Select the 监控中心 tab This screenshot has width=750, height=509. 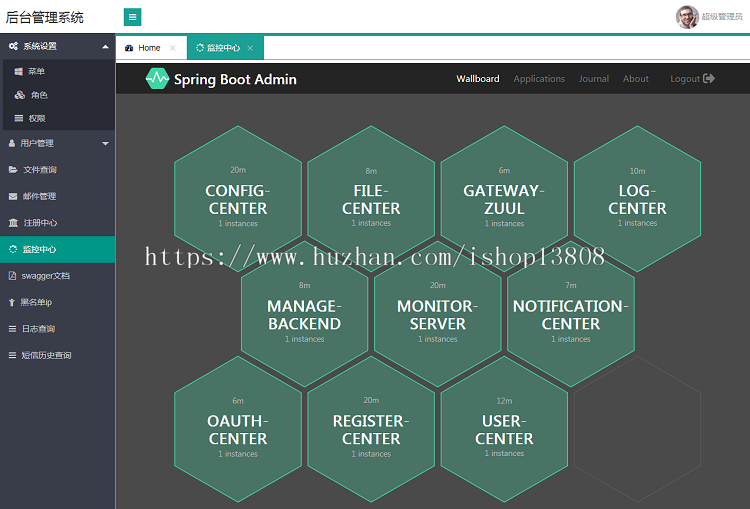(225, 48)
